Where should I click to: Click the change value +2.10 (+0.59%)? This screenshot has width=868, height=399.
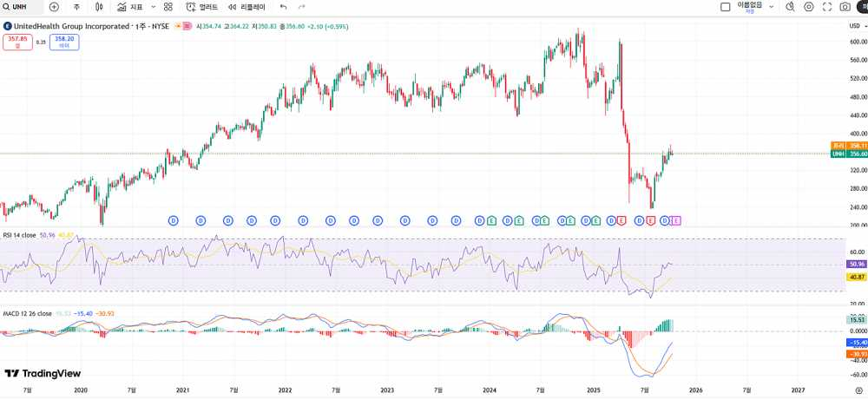click(x=328, y=26)
